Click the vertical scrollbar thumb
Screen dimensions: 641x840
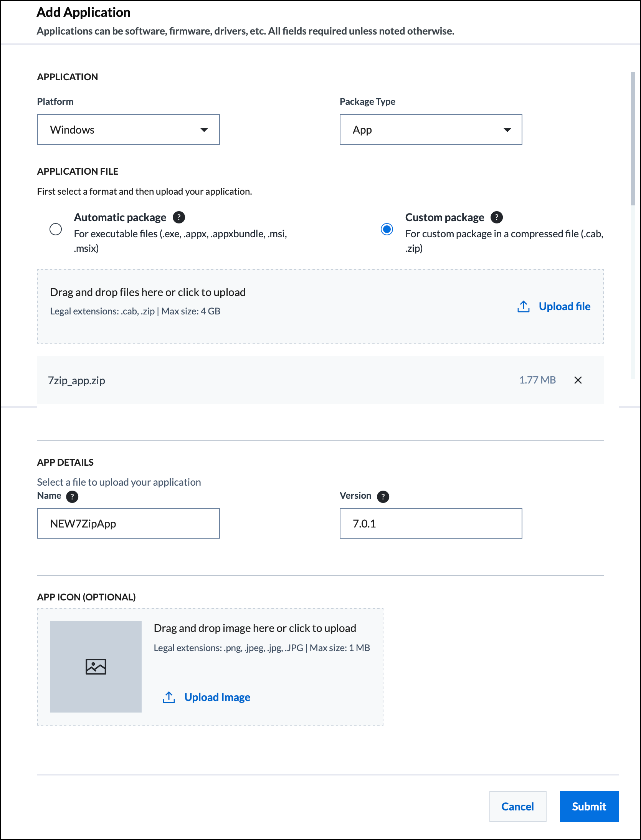click(x=633, y=138)
